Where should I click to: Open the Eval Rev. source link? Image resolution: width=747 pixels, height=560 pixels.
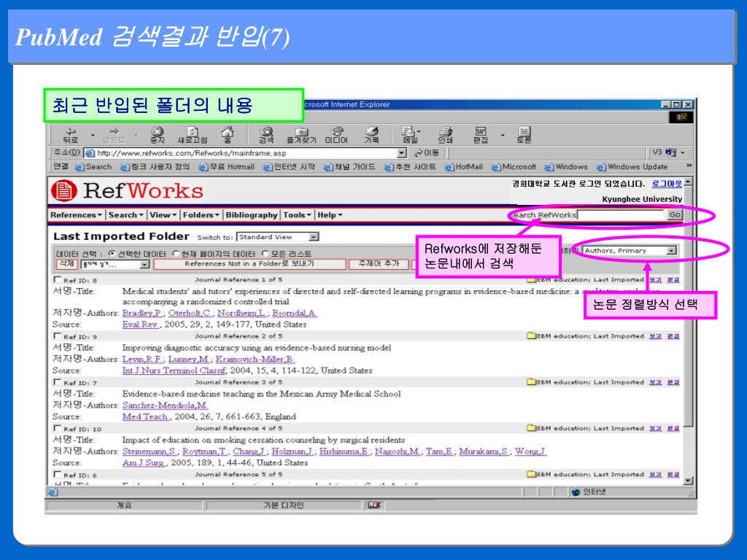(140, 324)
